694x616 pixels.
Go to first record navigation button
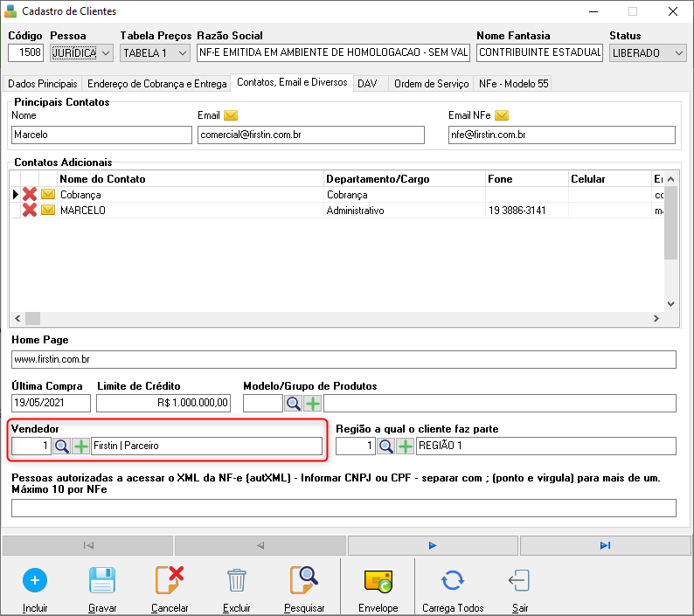(88, 545)
